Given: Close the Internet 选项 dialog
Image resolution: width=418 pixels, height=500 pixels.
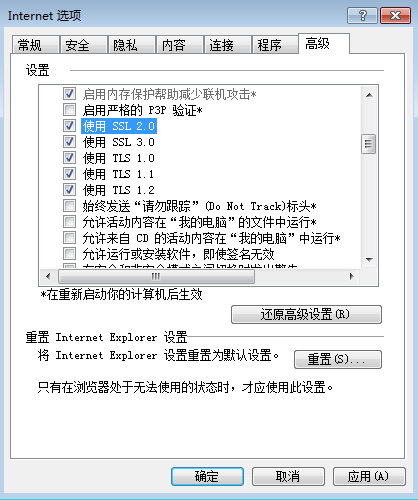Looking at the screenshot, I should tap(395, 15).
